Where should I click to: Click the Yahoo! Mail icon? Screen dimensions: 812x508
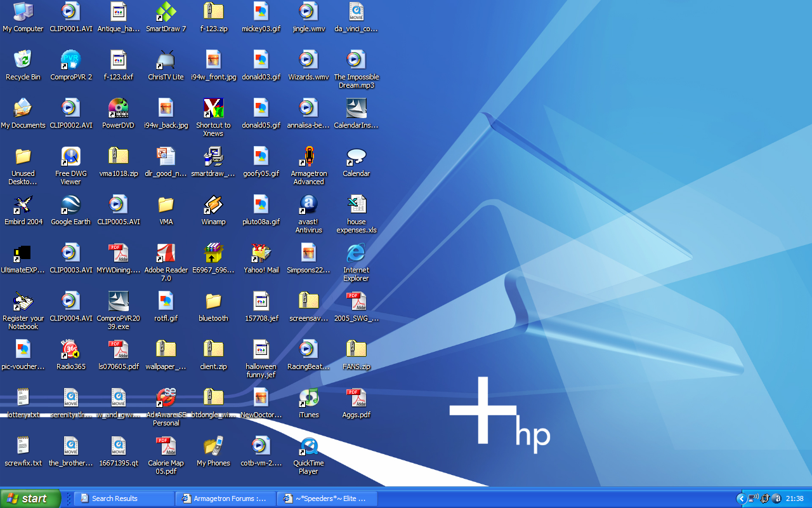point(261,254)
